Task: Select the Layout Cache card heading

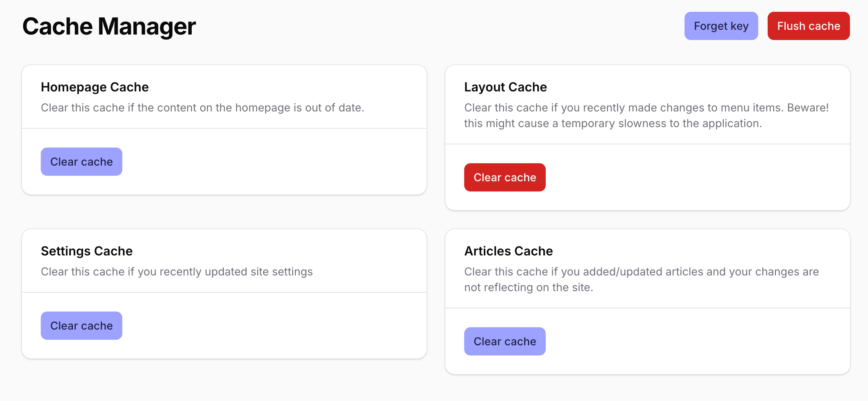Action: [x=505, y=87]
